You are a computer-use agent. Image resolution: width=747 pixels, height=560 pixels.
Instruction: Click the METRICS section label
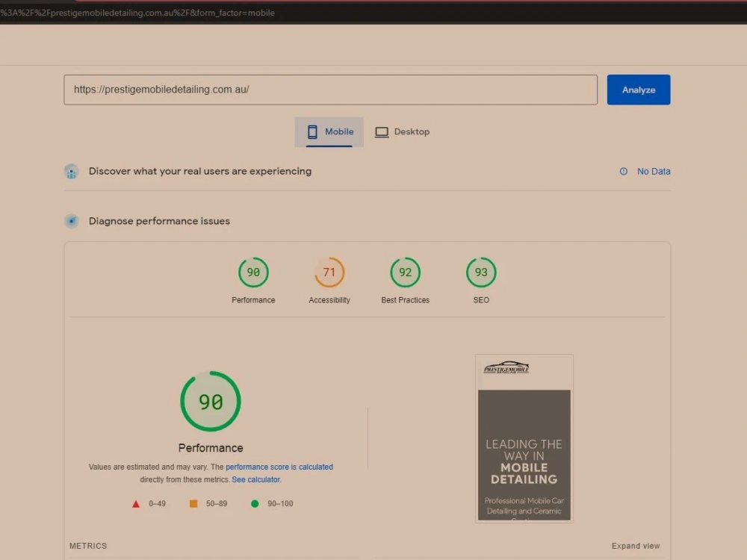pos(88,547)
